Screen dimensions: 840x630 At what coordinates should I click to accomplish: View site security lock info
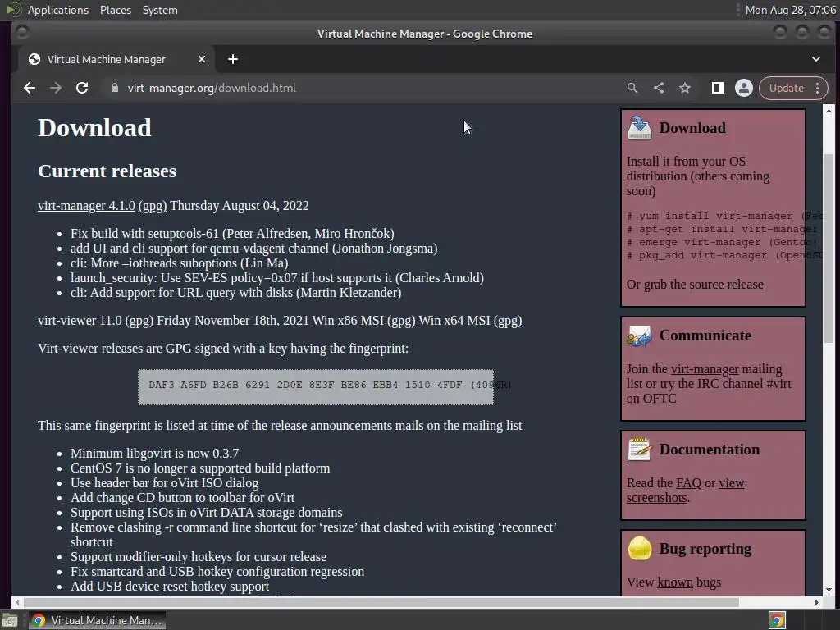pyautogui.click(x=114, y=88)
